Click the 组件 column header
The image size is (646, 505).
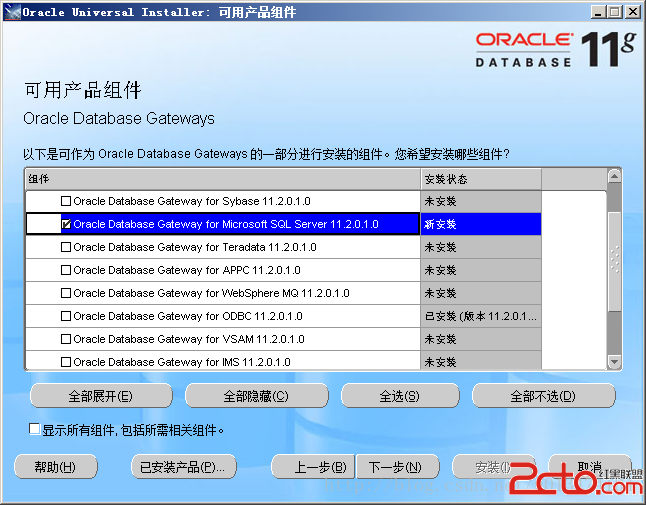pyautogui.click(x=223, y=179)
